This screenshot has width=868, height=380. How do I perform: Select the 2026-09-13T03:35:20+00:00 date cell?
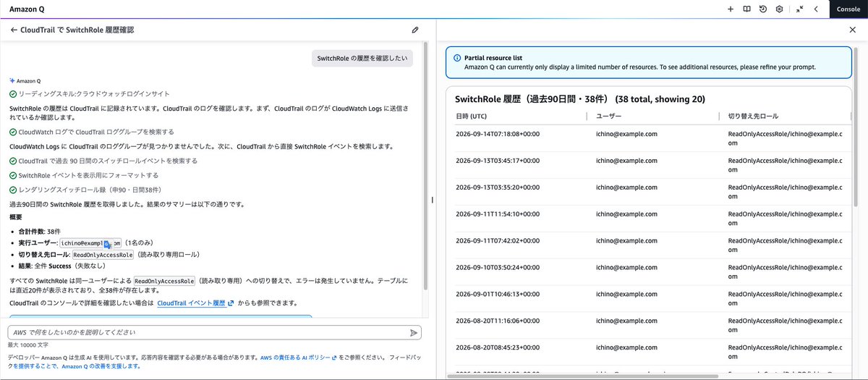[498, 187]
